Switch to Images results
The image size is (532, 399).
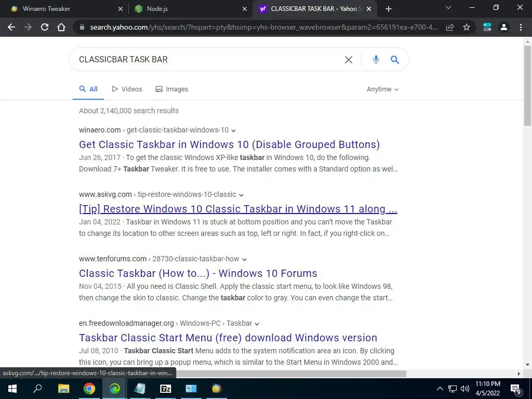click(x=171, y=89)
